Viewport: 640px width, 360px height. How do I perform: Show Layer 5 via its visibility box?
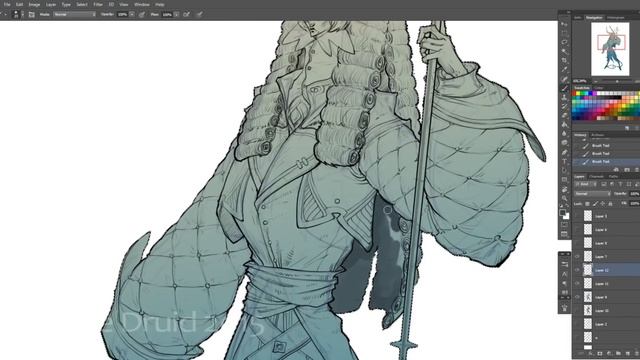coord(577,216)
